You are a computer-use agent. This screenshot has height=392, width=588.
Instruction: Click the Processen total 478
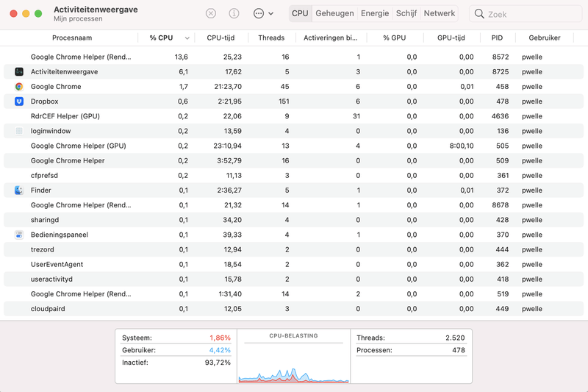[x=458, y=350]
